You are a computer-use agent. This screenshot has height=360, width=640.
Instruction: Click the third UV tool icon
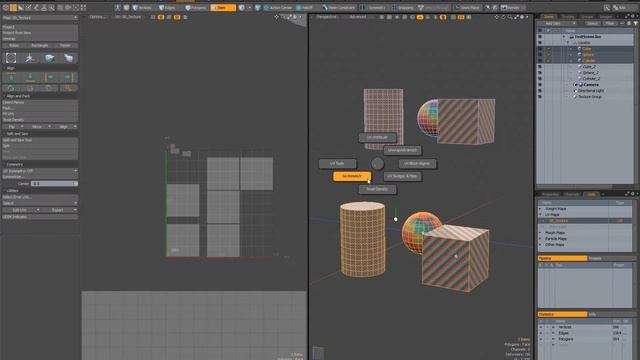(49, 58)
